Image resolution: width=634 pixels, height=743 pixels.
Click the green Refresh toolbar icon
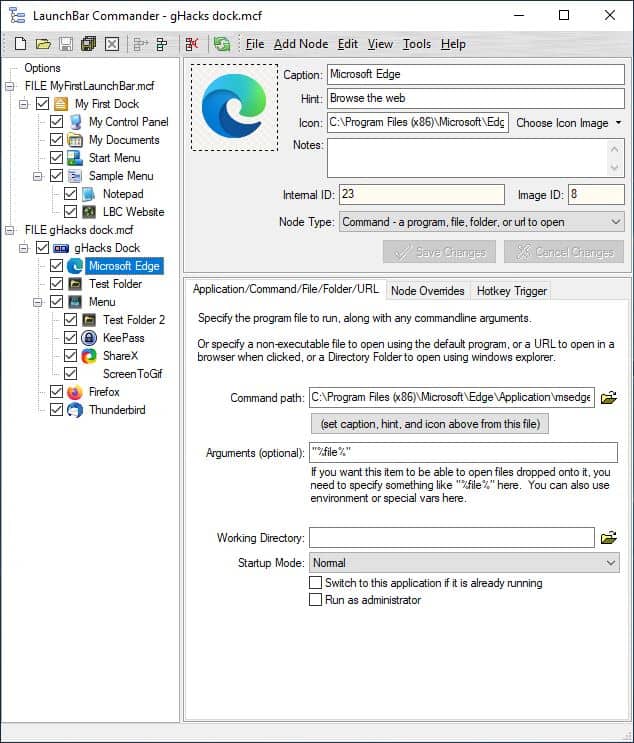(x=222, y=44)
